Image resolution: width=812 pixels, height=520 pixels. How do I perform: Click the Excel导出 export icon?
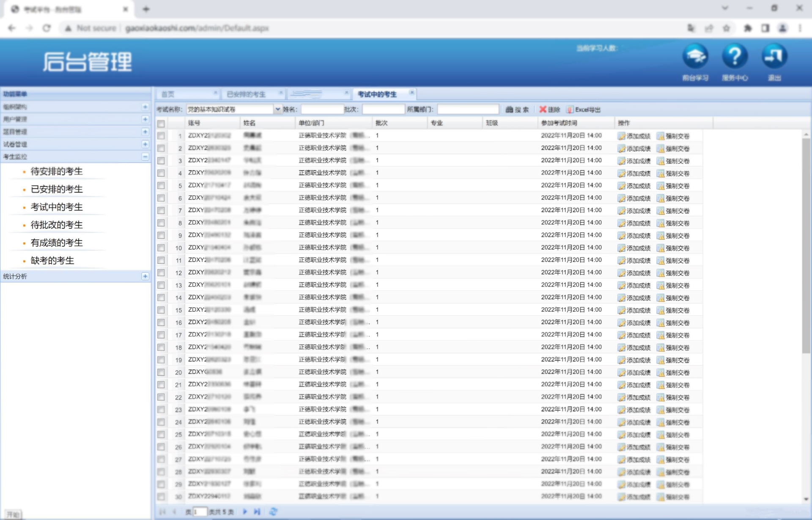click(x=570, y=109)
